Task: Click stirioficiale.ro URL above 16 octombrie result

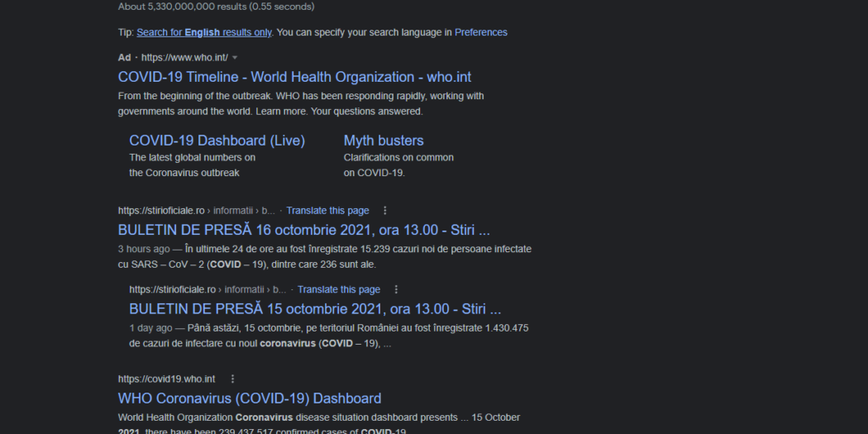Action: [x=161, y=211]
